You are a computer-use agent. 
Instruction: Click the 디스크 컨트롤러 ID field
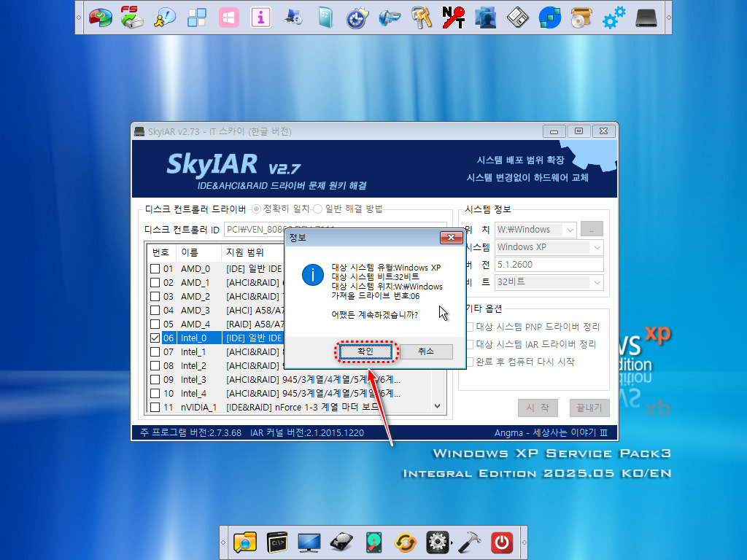click(335, 230)
